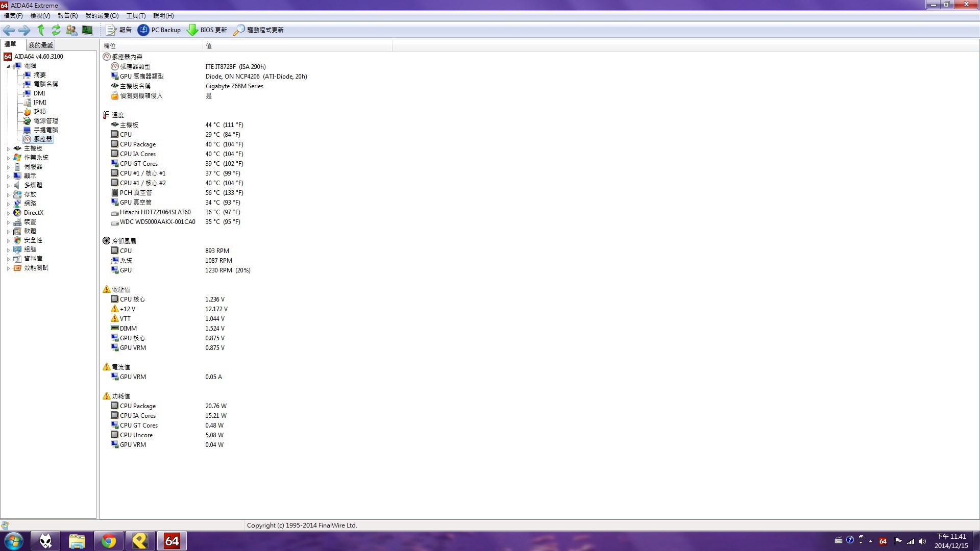Click the Forward navigation arrow
Image resolution: width=980 pixels, height=551 pixels.
coord(24,30)
